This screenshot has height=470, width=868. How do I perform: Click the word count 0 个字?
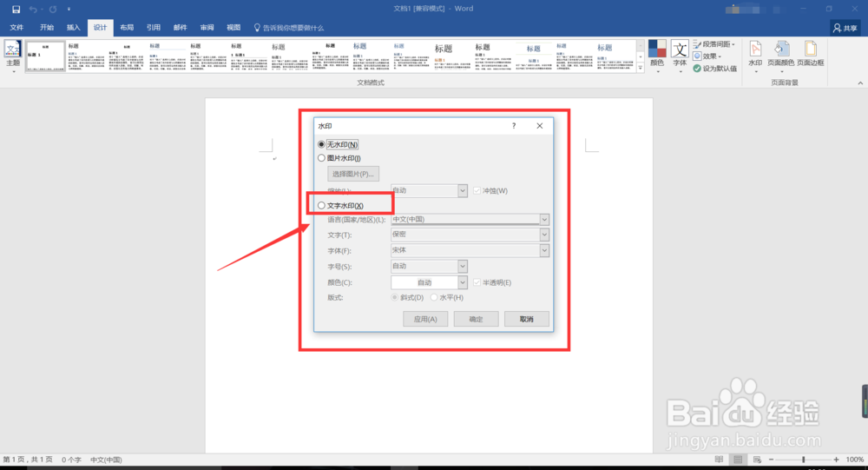click(x=71, y=460)
